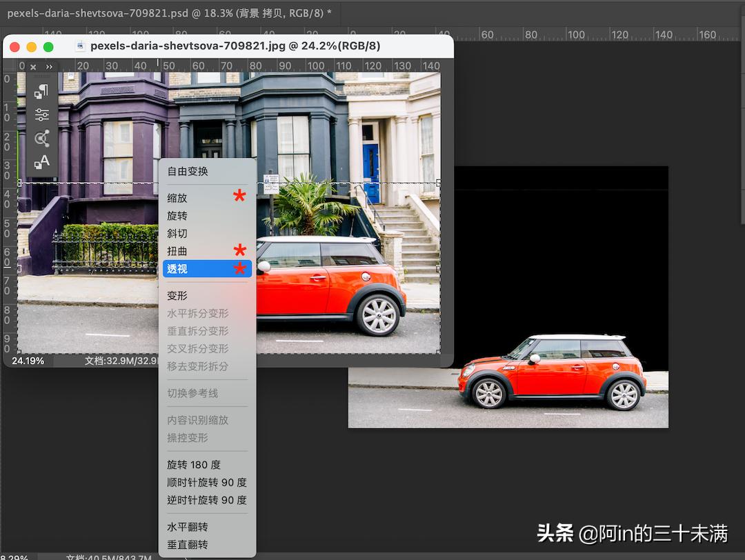Select 自由变换 in the context menu
The height and width of the screenshot is (560, 745).
tap(187, 171)
